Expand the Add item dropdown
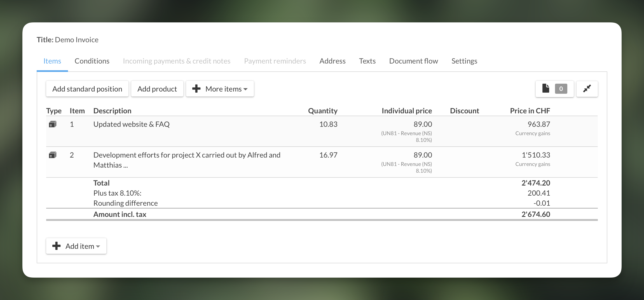Screen dimensions: 644x300 [76, 246]
